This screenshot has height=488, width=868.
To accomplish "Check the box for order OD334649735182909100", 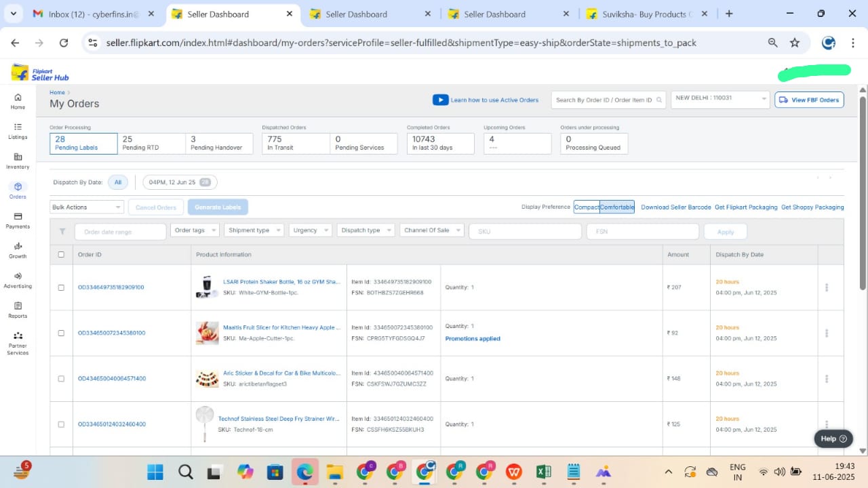I will [x=61, y=287].
